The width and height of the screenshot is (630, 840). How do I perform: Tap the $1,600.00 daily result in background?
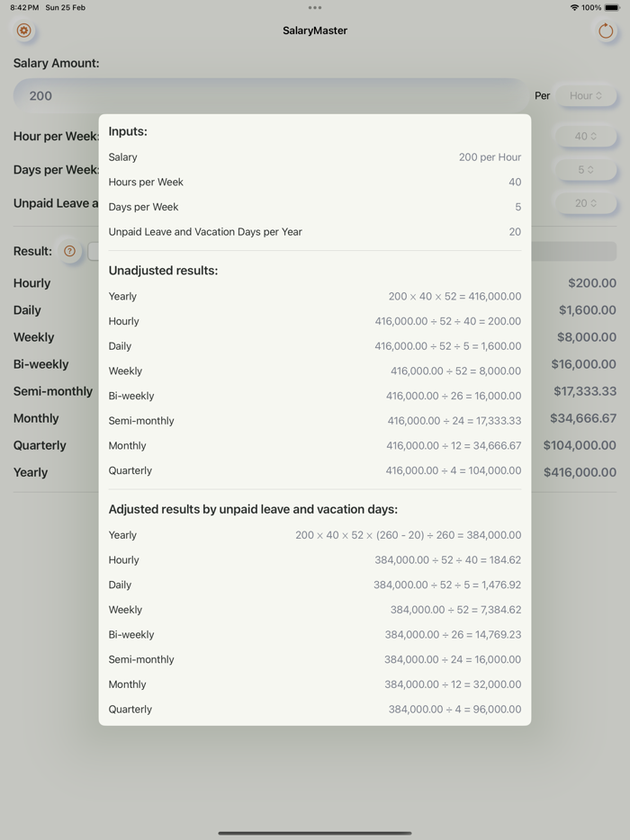[x=587, y=310]
